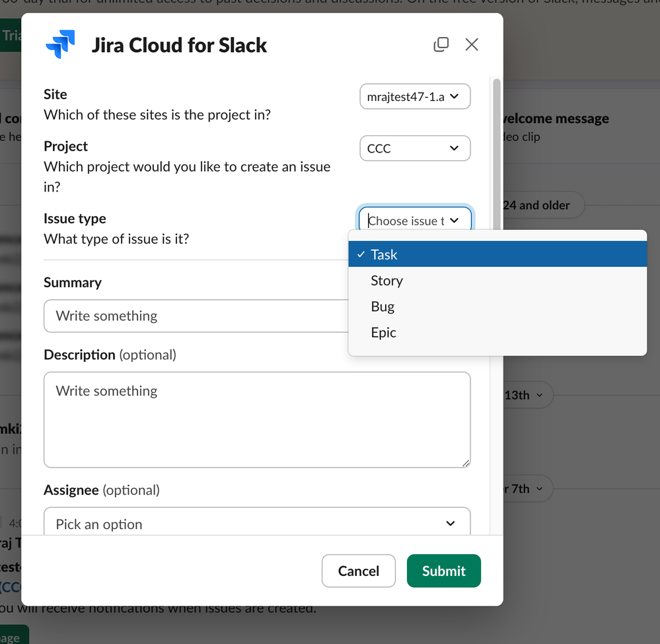This screenshot has height=644, width=660.
Task: Open the modal in a new window
Action: point(441,44)
